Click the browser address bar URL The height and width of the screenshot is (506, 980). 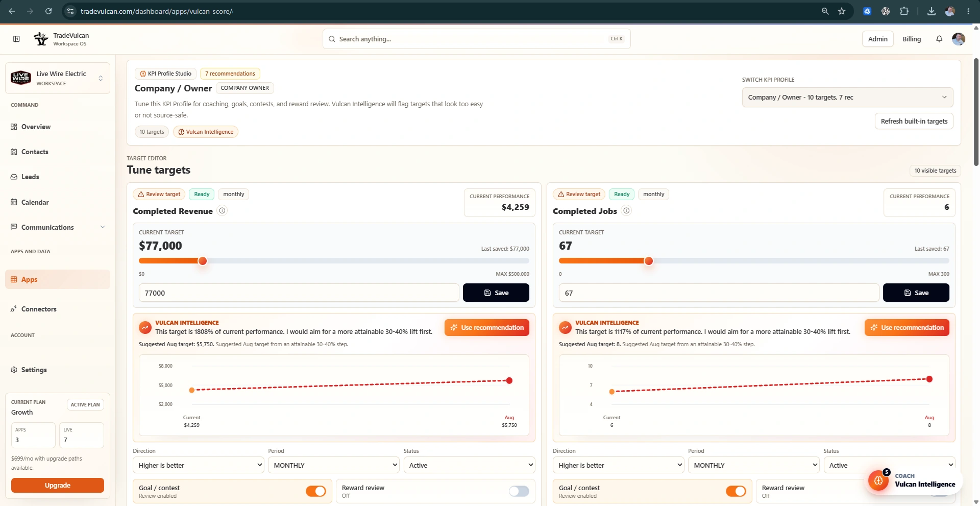tap(157, 11)
